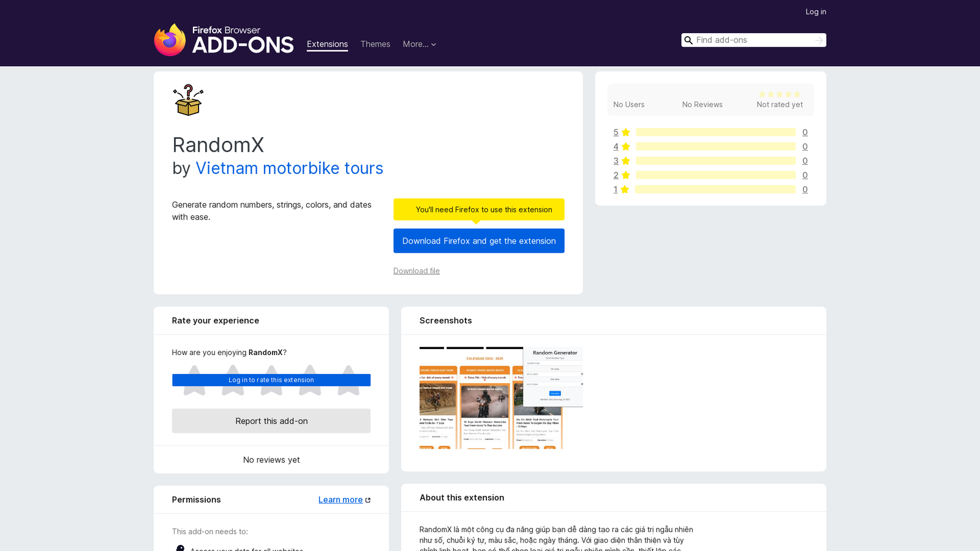Click the RandomX title heading
The image size is (980, 551).
click(218, 145)
